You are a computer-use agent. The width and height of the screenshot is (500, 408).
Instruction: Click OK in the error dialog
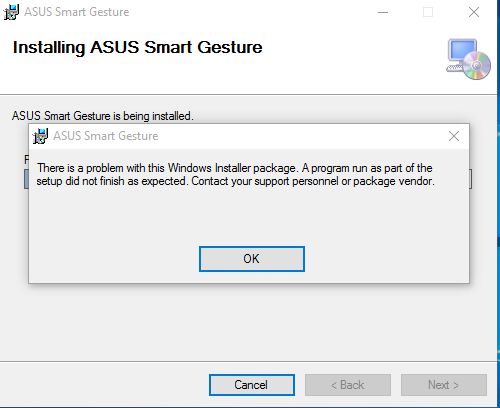coord(252,259)
